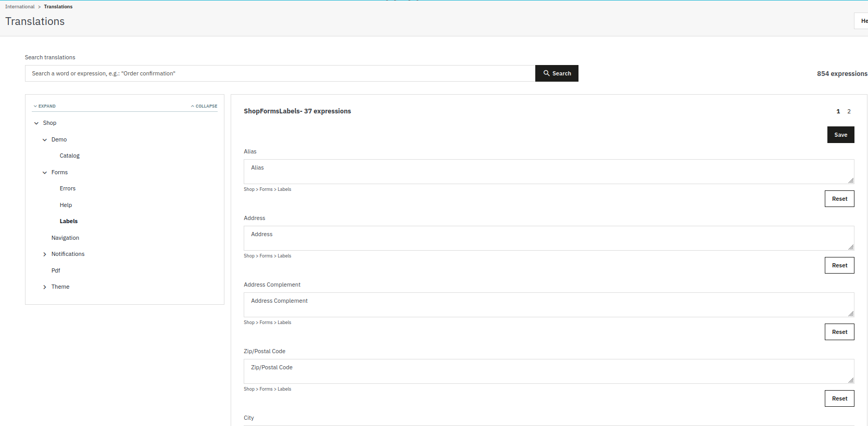Click 'Shop > Forms > Labels' under Alias
The width and height of the screenshot is (868, 426).
pos(268,189)
